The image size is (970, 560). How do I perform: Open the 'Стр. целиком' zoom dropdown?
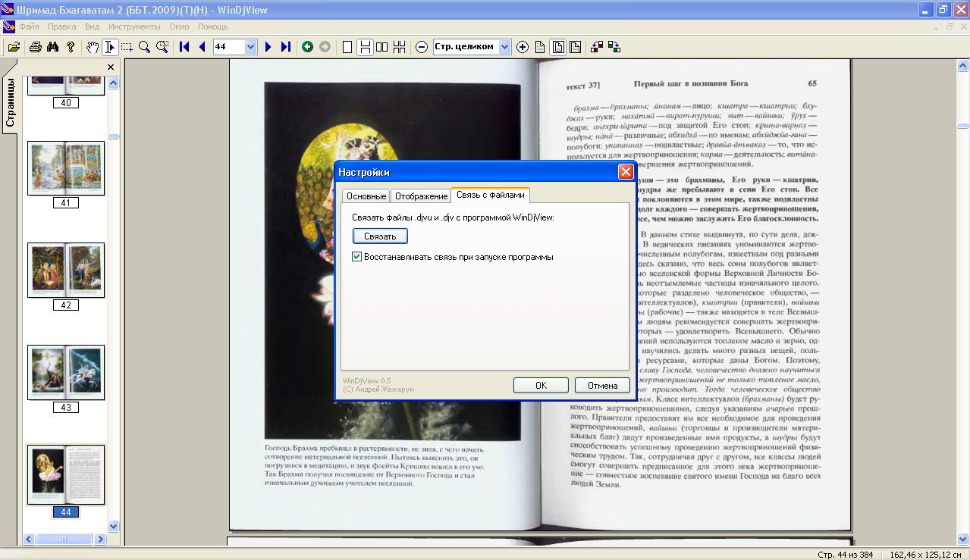click(x=505, y=47)
